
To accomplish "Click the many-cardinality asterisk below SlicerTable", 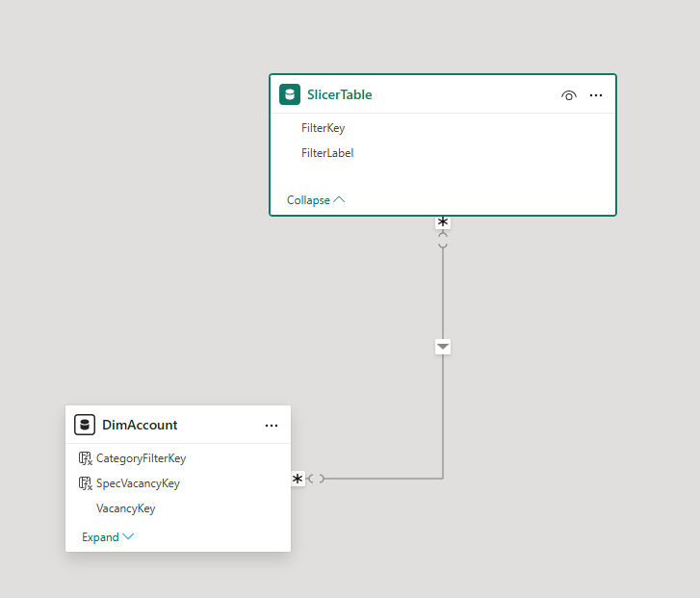I will 443,221.
